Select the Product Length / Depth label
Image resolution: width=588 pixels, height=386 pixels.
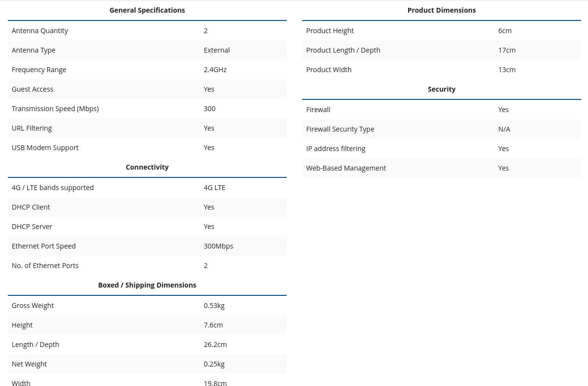(343, 50)
